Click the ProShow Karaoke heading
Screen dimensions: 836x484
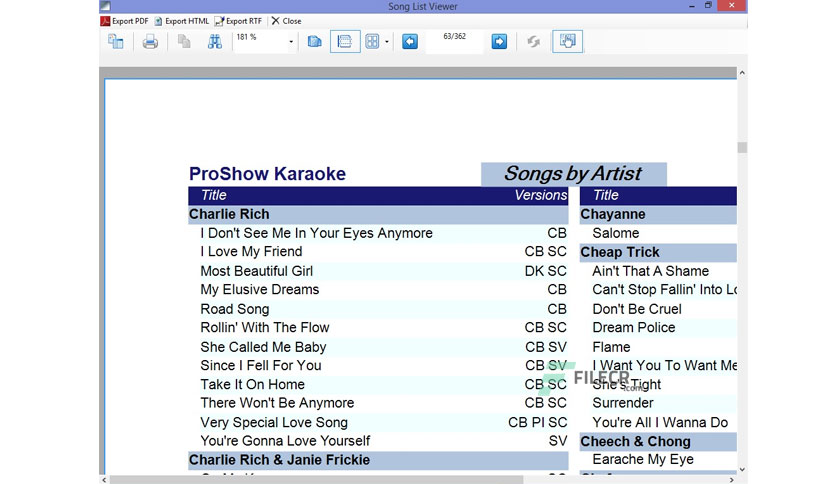tap(267, 174)
